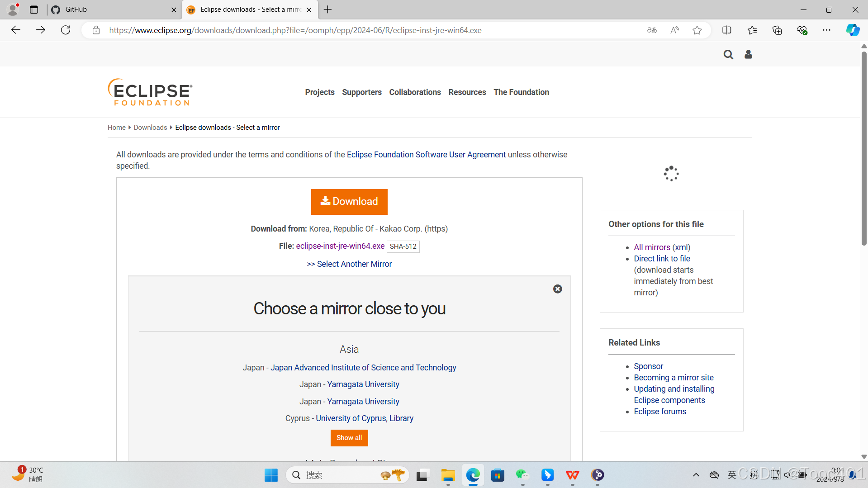This screenshot has height=488, width=868.
Task: Show hidden system tray icons
Action: coord(696,475)
